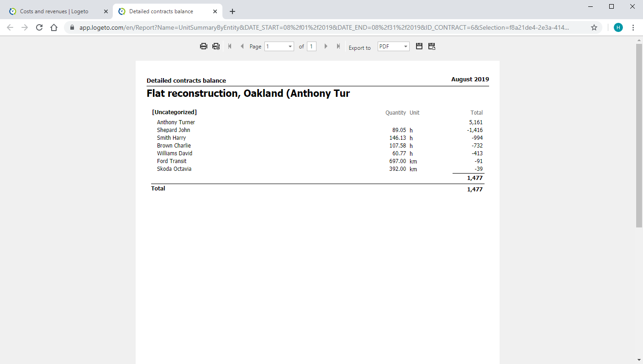Open the browser home page

pyautogui.click(x=54, y=27)
